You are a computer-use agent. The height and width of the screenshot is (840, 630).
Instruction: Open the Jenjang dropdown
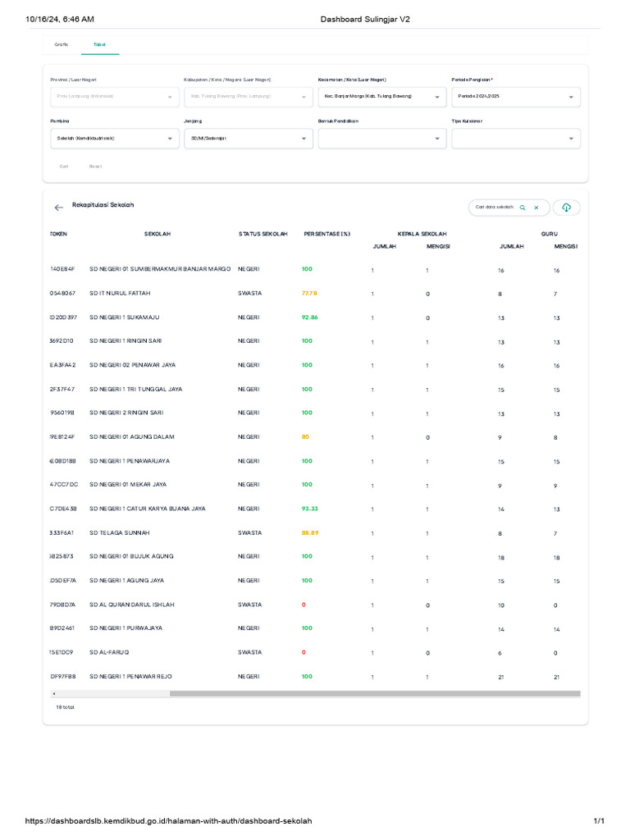tap(248, 139)
